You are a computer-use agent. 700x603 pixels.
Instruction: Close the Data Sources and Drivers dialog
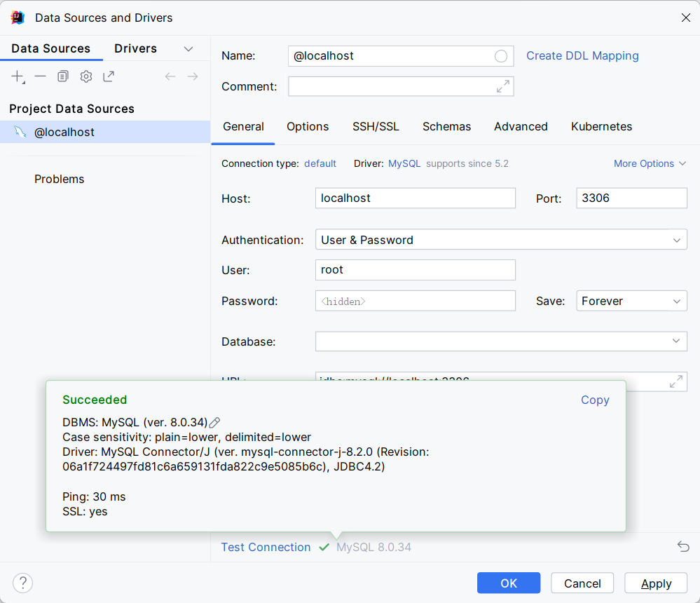click(686, 18)
